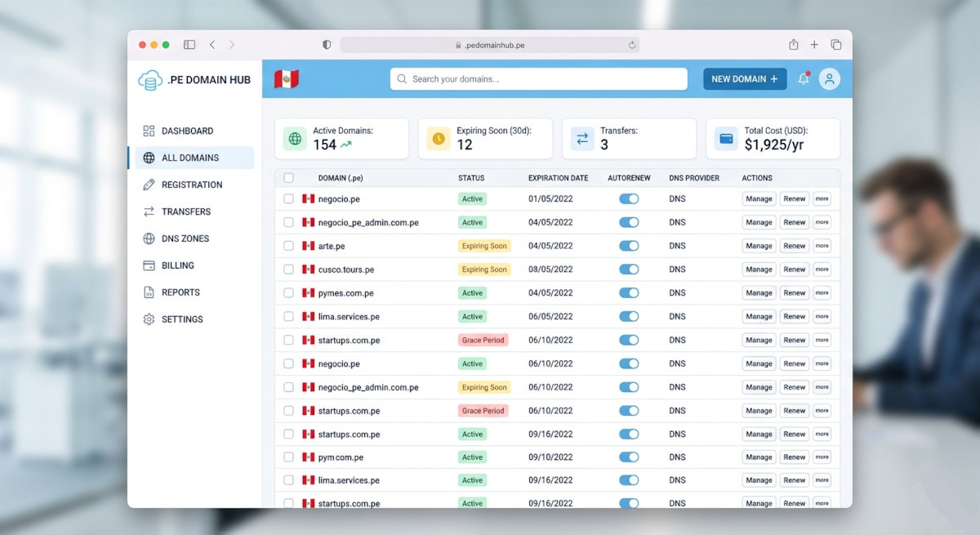This screenshot has height=535, width=980.
Task: Click the flag icon beside cusco.tours.pe
Action: [308, 270]
